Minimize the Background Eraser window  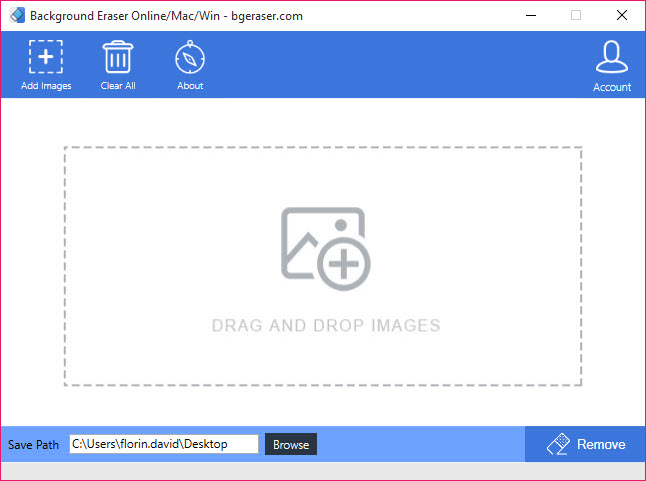pos(531,16)
